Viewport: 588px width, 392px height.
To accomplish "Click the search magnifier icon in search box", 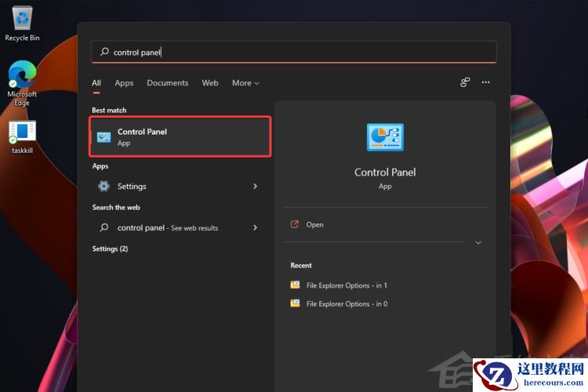I will tap(104, 52).
